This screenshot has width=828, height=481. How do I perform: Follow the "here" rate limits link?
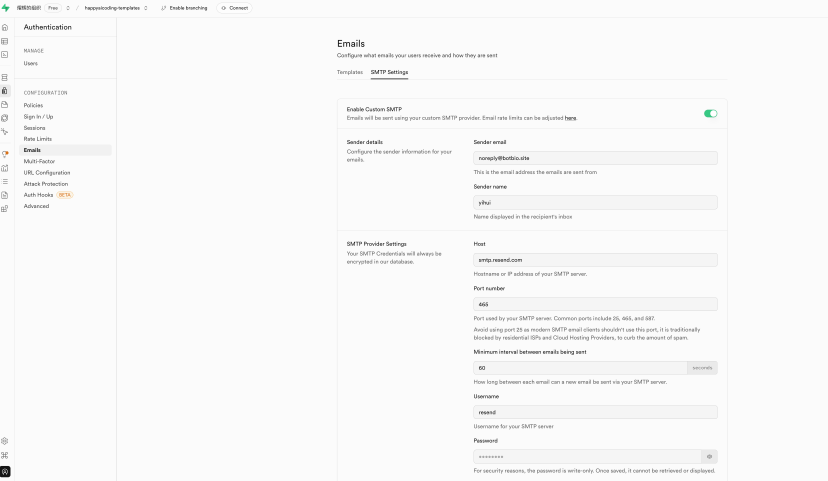tap(570, 118)
